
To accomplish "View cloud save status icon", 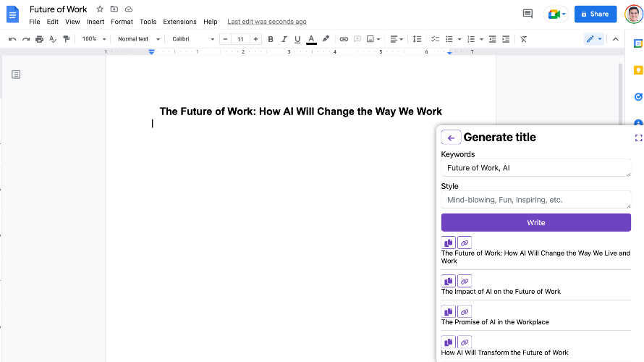I will coord(129,9).
